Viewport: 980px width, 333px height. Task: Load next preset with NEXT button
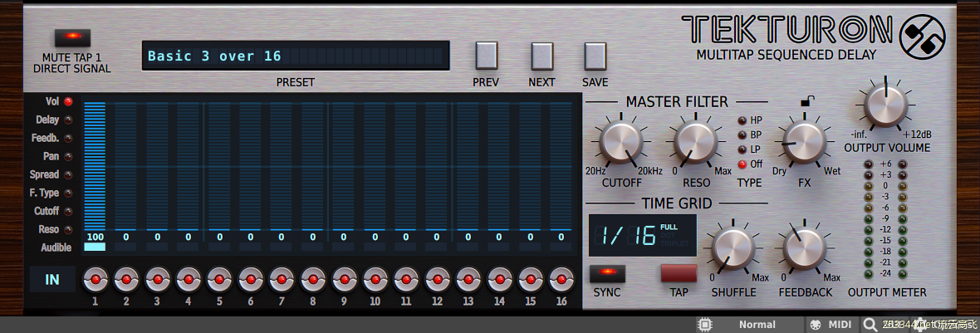[541, 56]
